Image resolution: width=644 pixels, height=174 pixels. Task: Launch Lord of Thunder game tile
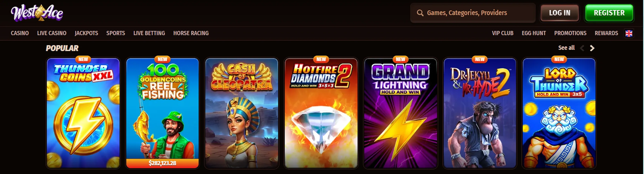point(559,113)
